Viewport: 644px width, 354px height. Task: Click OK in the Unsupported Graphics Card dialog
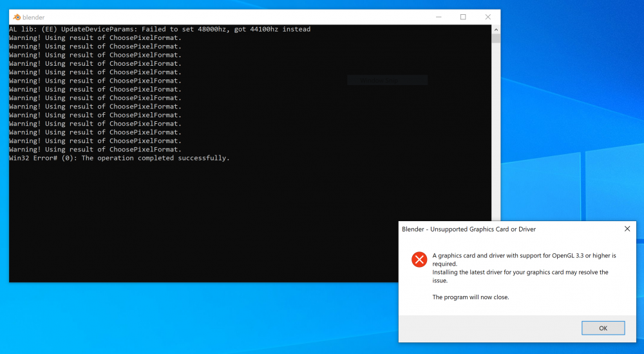click(603, 328)
